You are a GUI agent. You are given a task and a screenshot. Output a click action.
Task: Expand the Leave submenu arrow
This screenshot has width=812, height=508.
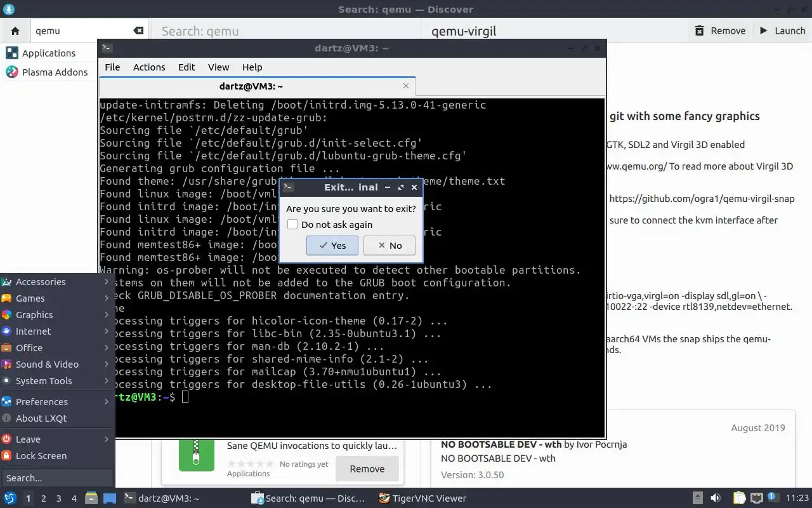(107, 439)
